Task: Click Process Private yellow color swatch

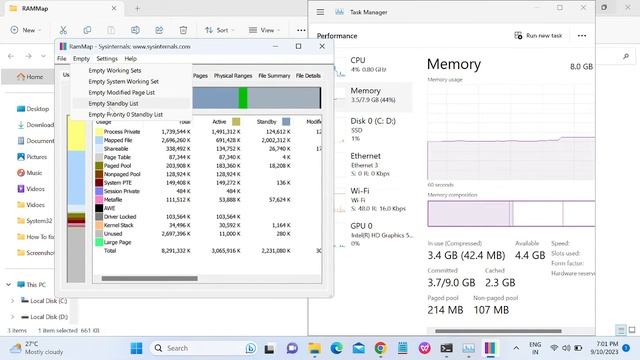Action: pos(99,132)
